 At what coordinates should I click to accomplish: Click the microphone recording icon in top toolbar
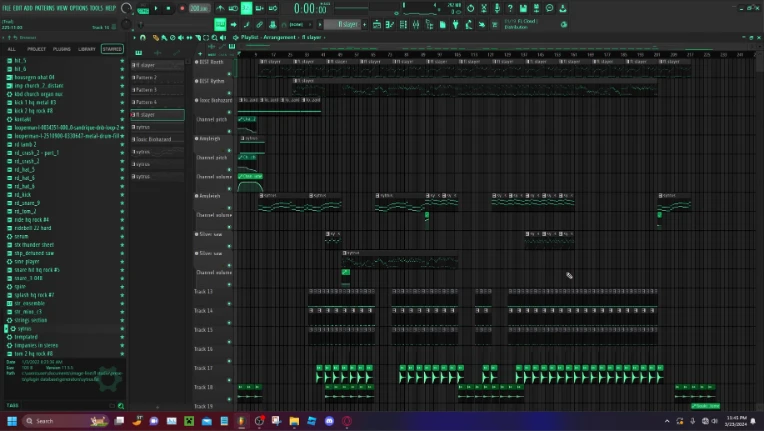tap(497, 8)
